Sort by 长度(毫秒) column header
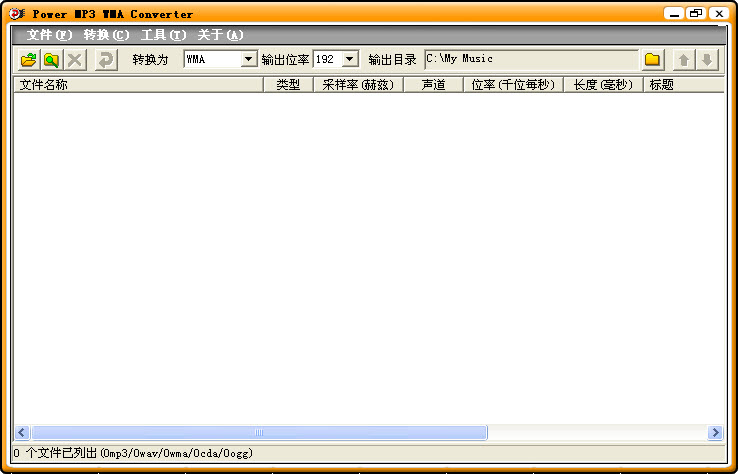738x474 pixels. tap(603, 85)
